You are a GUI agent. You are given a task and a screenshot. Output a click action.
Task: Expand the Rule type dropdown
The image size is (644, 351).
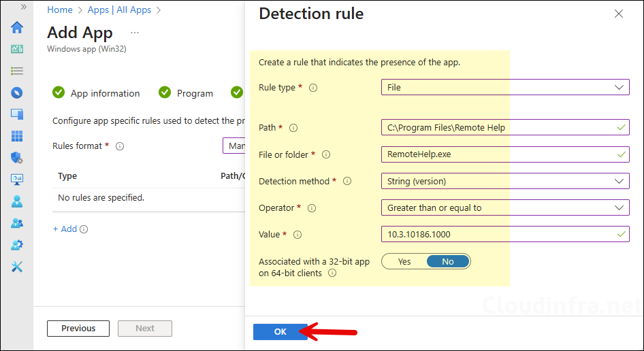505,87
